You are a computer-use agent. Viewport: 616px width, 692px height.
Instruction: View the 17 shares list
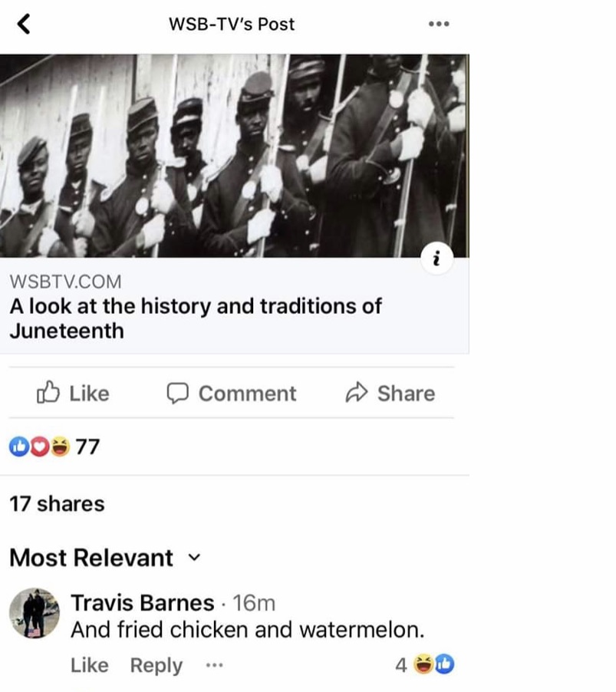click(57, 503)
